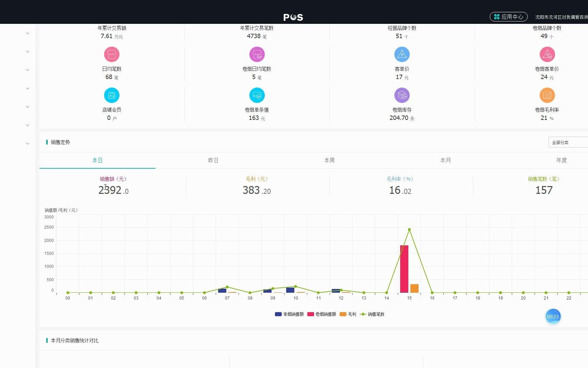Click the red 卷烟销售额 bar at hour 15
This screenshot has width=588, height=368.
(x=404, y=269)
